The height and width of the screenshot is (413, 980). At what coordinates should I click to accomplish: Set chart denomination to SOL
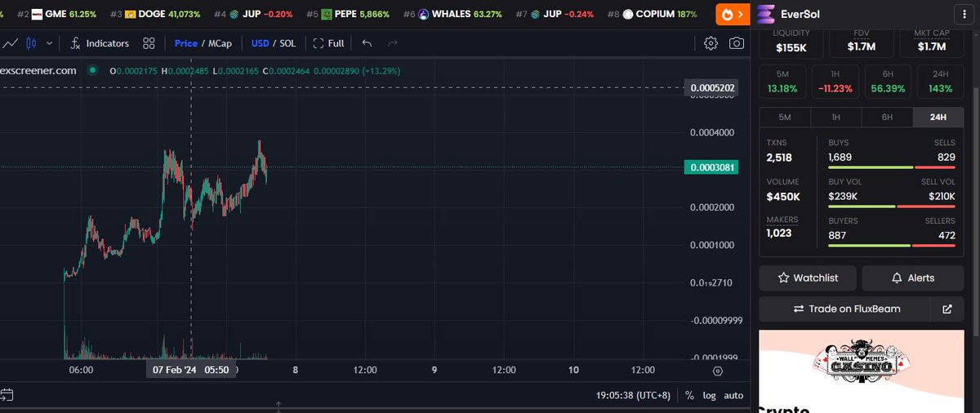pyautogui.click(x=287, y=43)
